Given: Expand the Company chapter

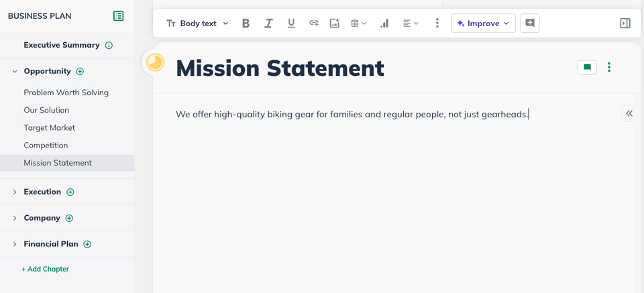Looking at the screenshot, I should (15, 219).
